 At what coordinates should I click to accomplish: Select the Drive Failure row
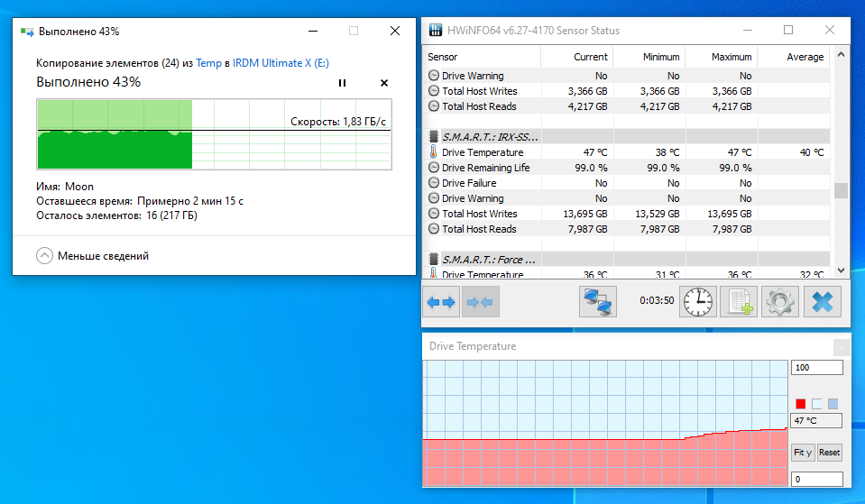(x=627, y=183)
